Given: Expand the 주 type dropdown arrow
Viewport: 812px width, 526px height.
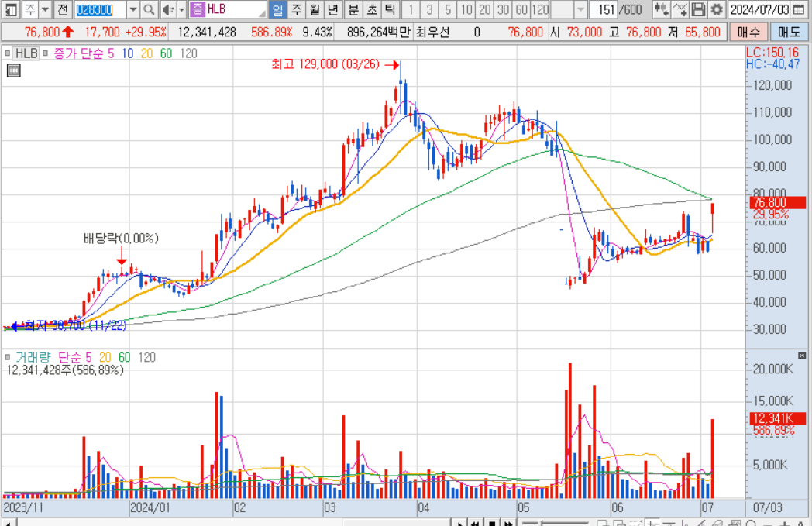Looking at the screenshot, I should click(45, 9).
